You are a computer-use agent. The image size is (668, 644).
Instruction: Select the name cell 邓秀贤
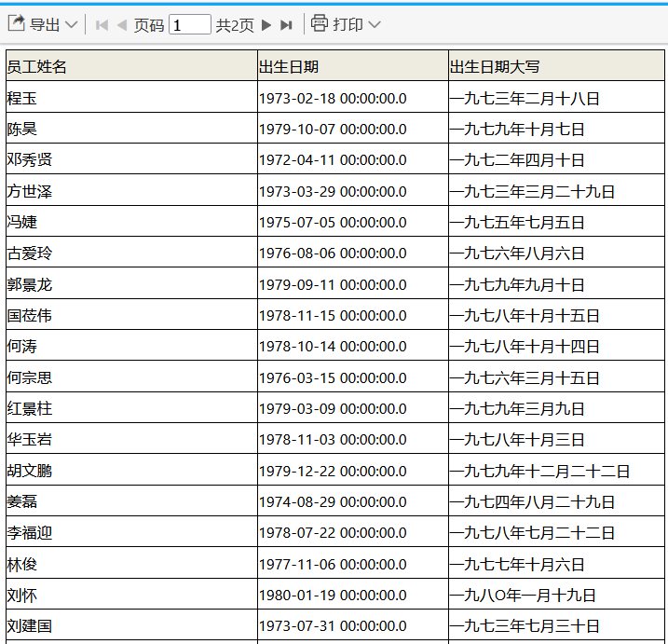coord(131,158)
